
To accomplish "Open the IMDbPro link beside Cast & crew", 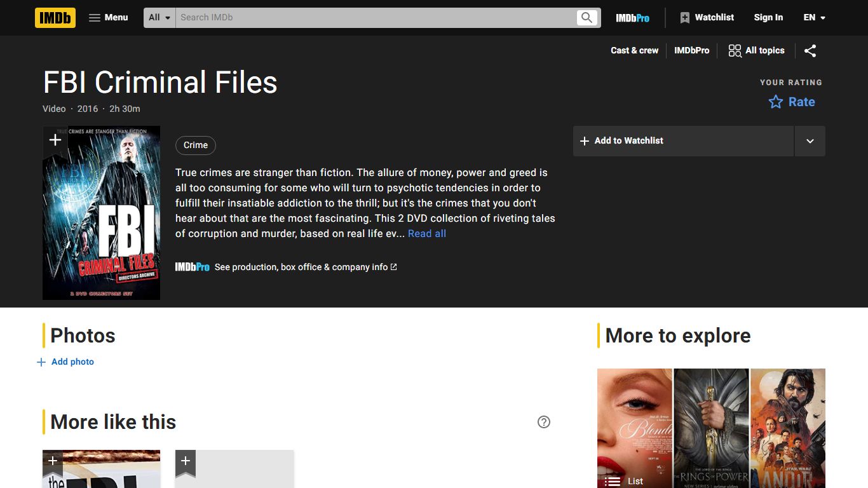I will pos(691,51).
